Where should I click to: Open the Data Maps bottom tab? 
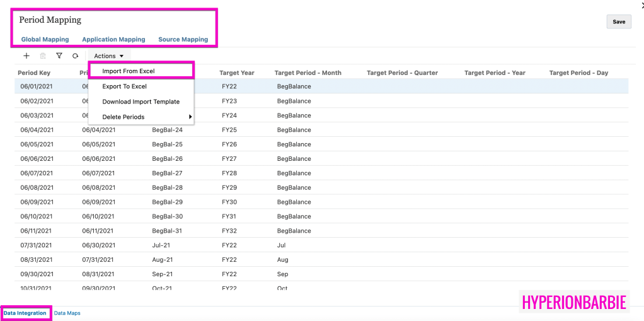tap(67, 313)
